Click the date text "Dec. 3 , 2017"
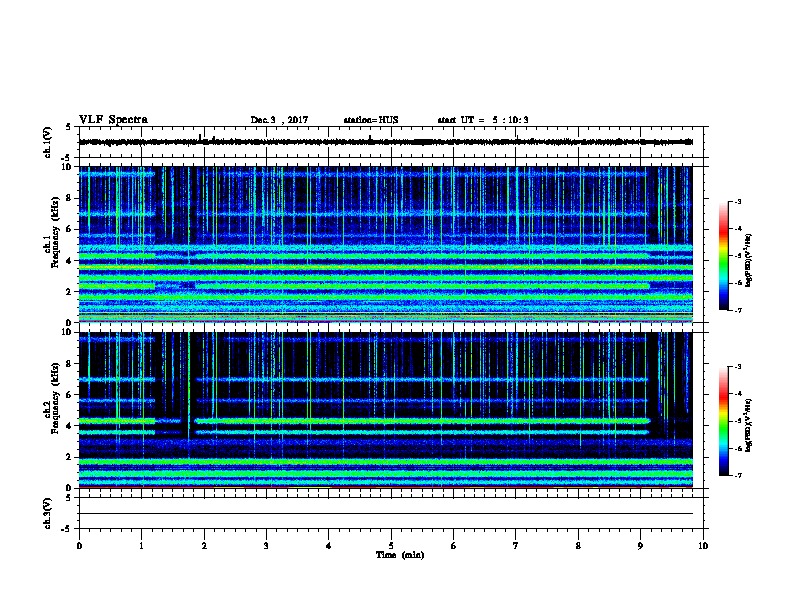The height and width of the screenshot is (612, 792). pyautogui.click(x=279, y=120)
